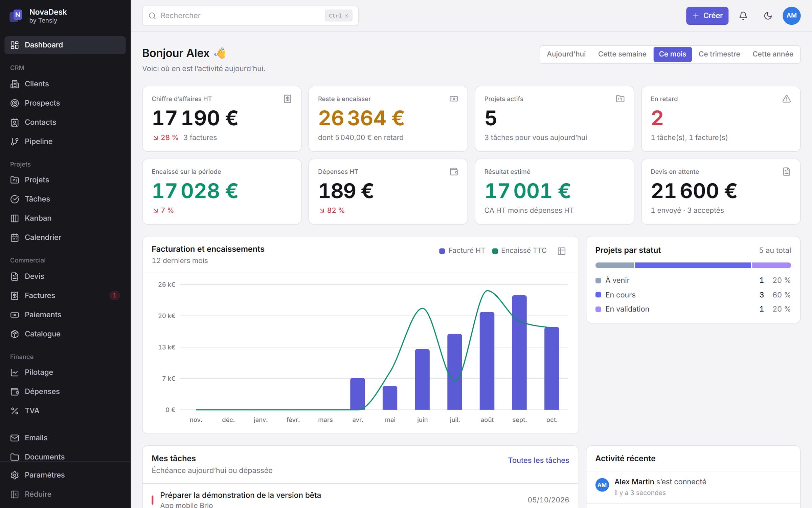Open Prospects in the sidebar
This screenshot has height=508, width=812.
point(65,103)
